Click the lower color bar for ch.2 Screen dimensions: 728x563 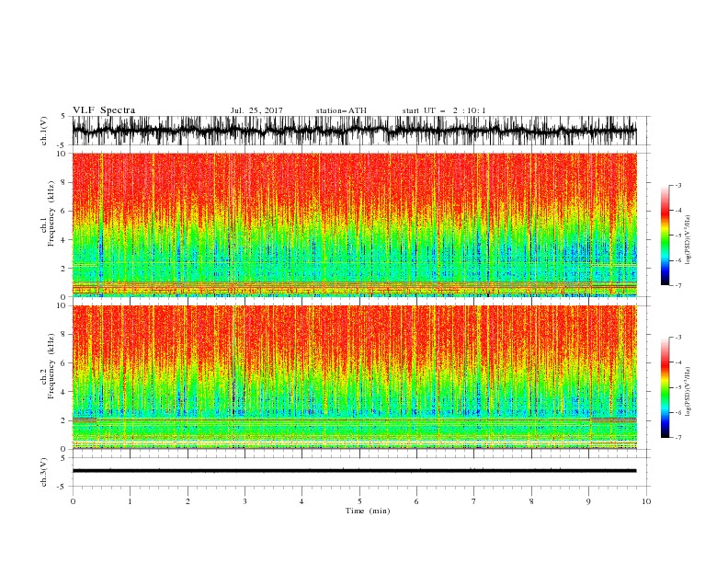coord(665,387)
